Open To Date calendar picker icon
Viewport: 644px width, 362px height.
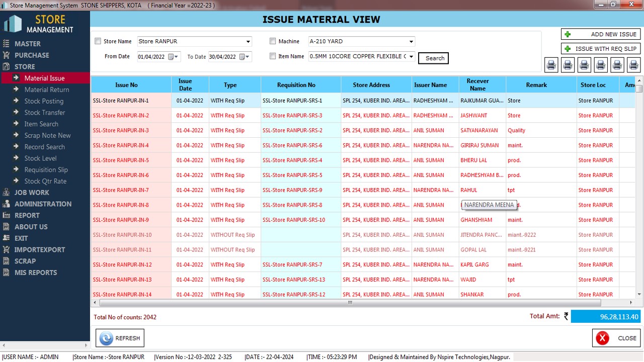(243, 57)
